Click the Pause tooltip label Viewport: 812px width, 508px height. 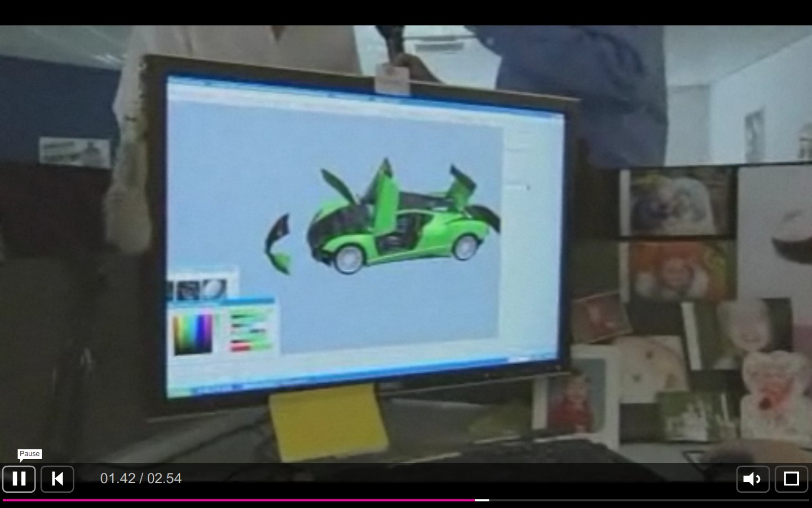[29, 454]
